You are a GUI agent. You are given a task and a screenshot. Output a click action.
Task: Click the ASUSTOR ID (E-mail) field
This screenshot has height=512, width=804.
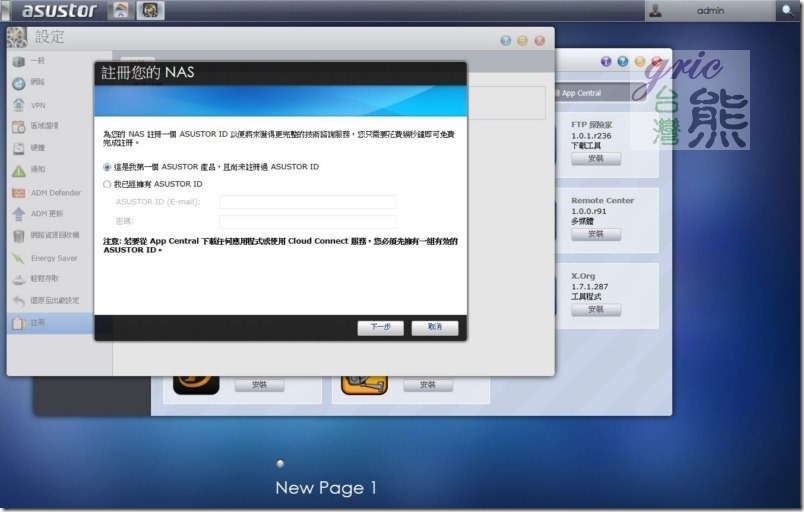point(308,202)
